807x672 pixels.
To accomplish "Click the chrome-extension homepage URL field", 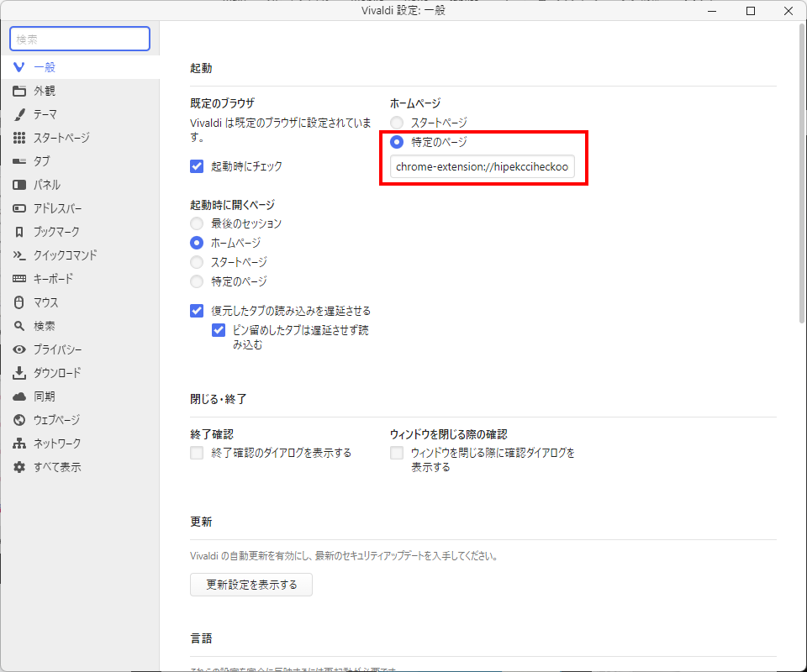I will pos(483,166).
